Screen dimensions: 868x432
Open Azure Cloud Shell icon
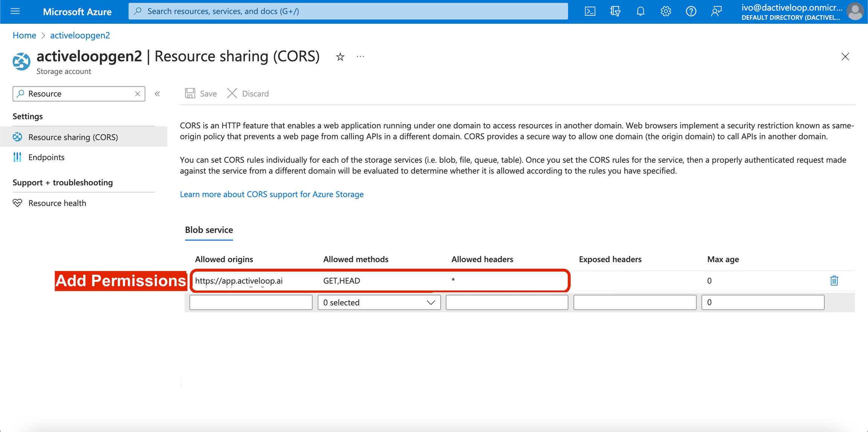click(590, 11)
